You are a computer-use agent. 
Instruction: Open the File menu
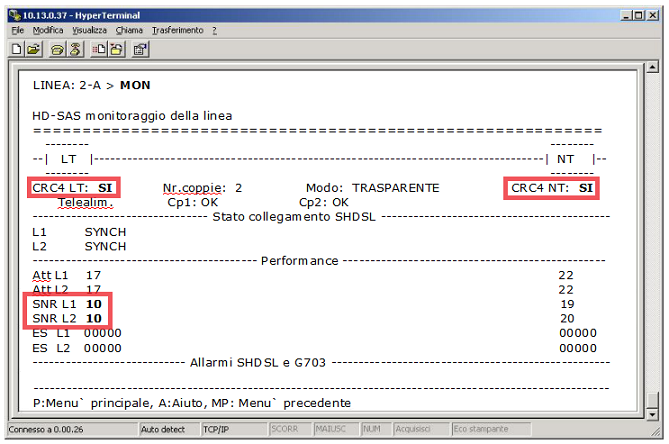coord(18,31)
